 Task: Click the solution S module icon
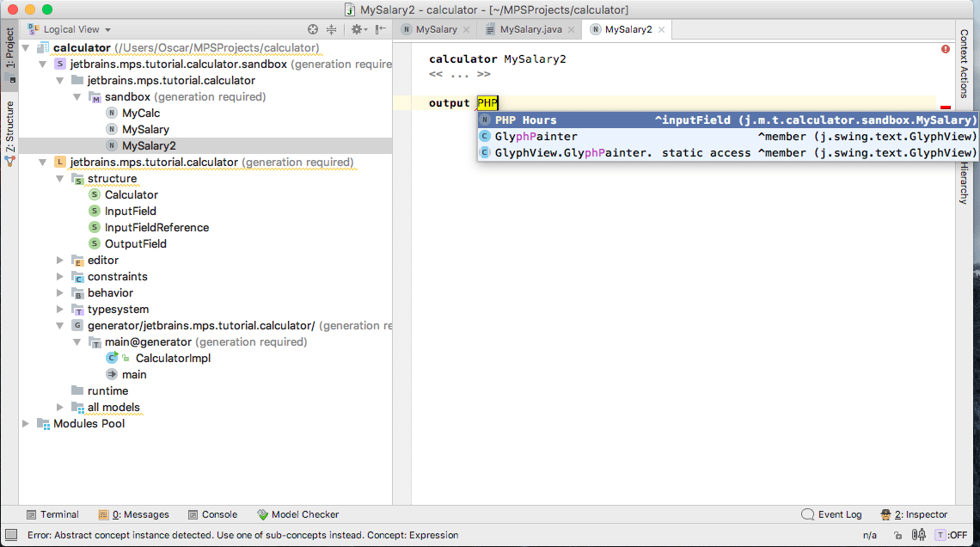(60, 65)
